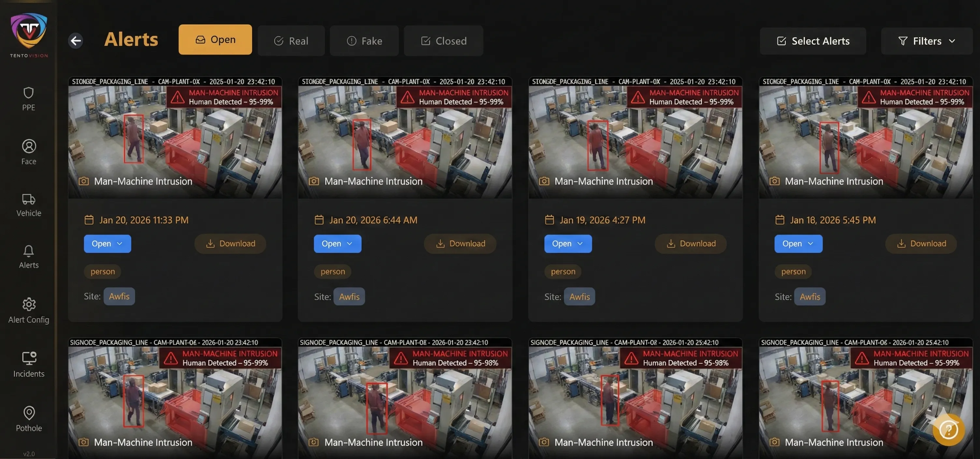Expand status dropdown on Jan 18 alert
980x459 pixels.
point(798,244)
